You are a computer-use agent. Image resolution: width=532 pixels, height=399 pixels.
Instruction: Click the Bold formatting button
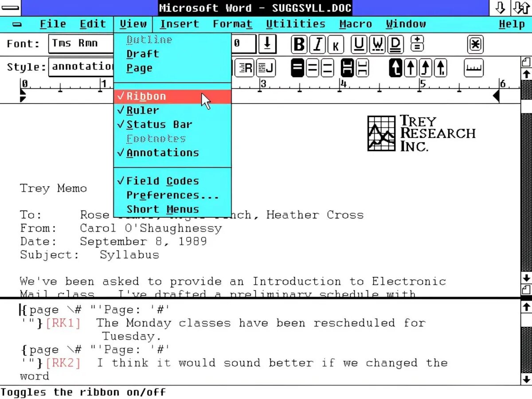tap(300, 45)
